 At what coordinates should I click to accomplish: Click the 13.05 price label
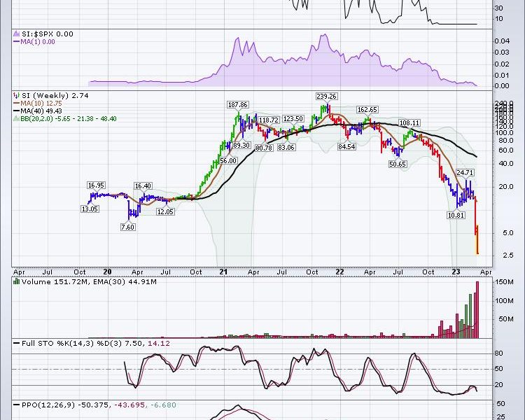tap(90, 209)
